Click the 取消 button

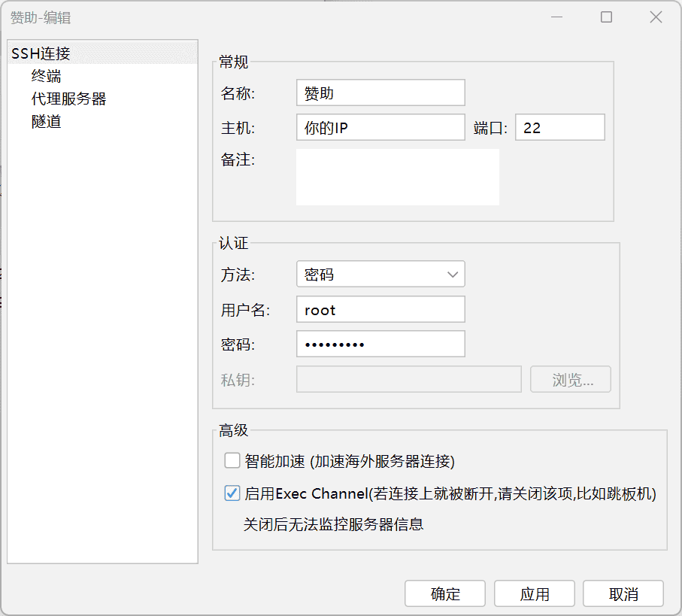[x=623, y=593]
